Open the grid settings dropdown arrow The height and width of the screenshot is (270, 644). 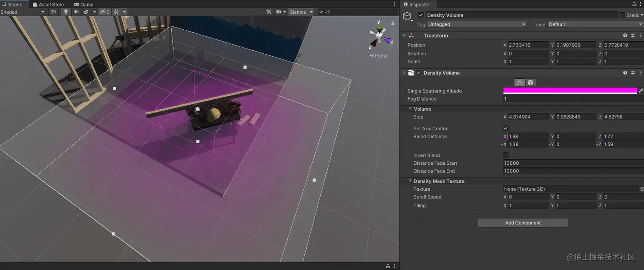tap(124, 12)
